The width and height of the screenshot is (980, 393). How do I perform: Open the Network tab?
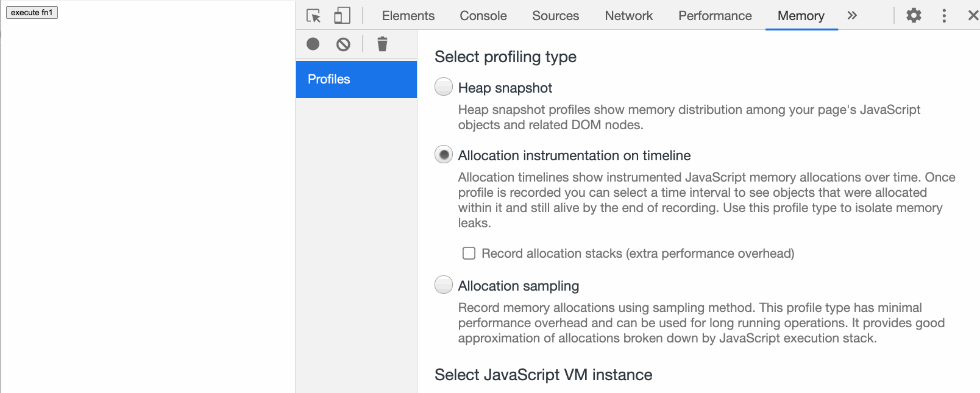pyautogui.click(x=628, y=16)
